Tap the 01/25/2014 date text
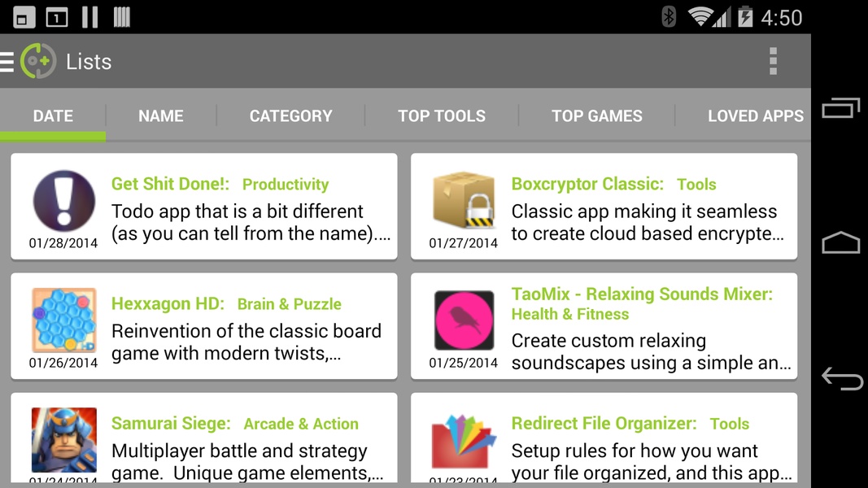The width and height of the screenshot is (868, 488). coord(464,363)
